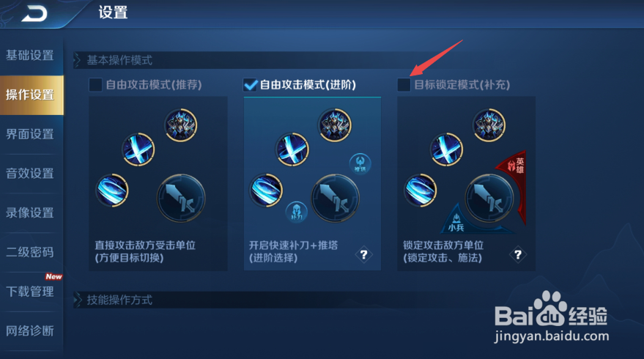
Task: Uncheck the 自由攻击模式(进阶) checkbox
Action: (x=250, y=85)
